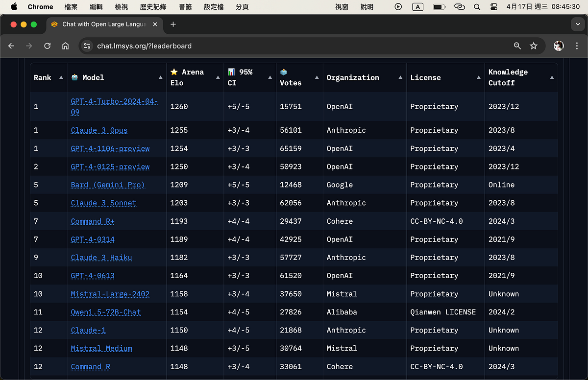Click the battery icon in menu bar
Screen dimensions: 588x380
(x=438, y=7)
